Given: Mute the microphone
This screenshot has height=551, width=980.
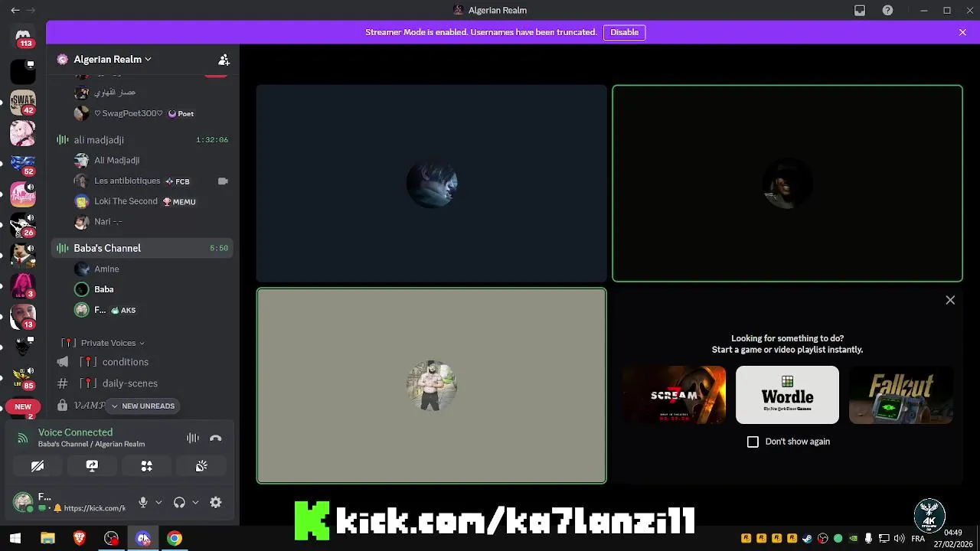Looking at the screenshot, I should coord(142,502).
